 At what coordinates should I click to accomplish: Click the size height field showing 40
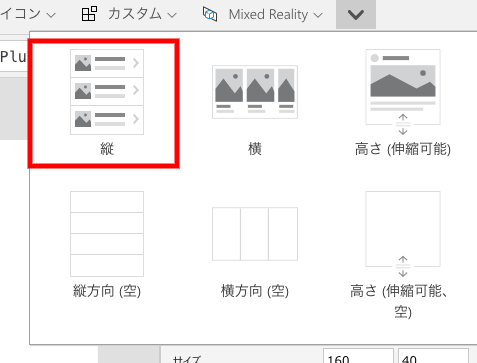pos(433,356)
